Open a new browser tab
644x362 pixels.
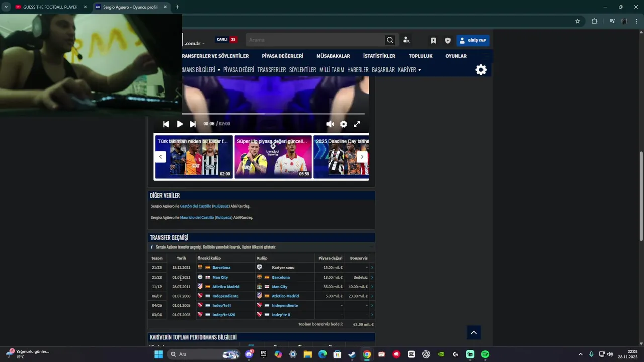(x=177, y=7)
